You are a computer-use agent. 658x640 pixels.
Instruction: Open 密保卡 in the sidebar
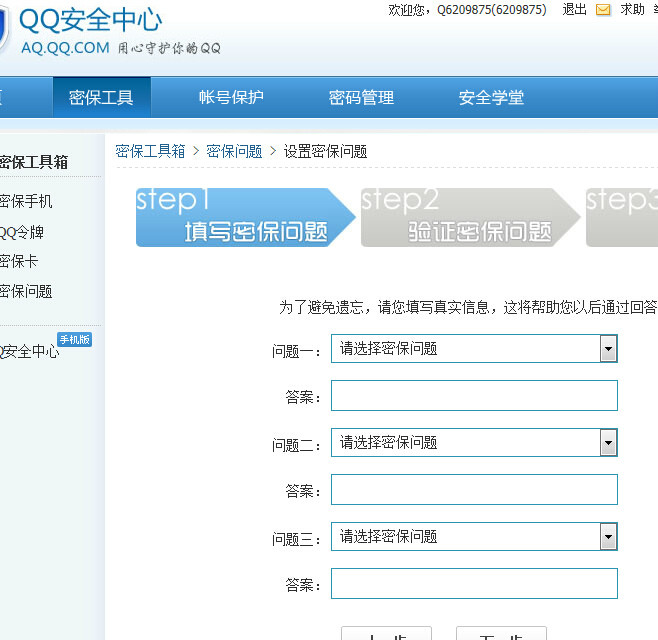coord(19,261)
